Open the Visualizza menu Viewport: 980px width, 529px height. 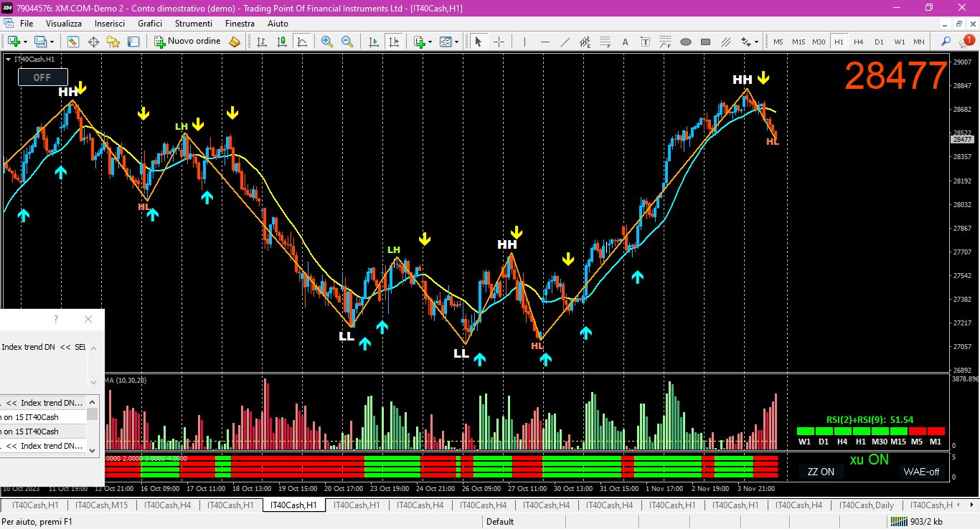(64, 24)
